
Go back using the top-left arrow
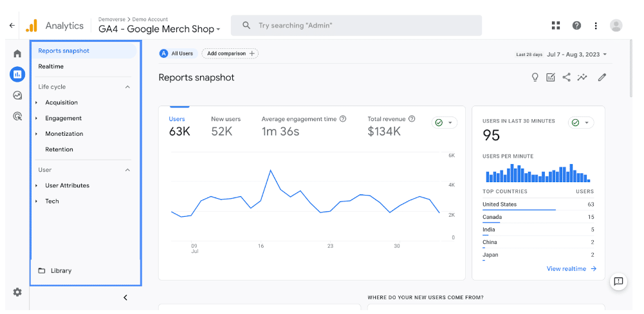point(12,26)
